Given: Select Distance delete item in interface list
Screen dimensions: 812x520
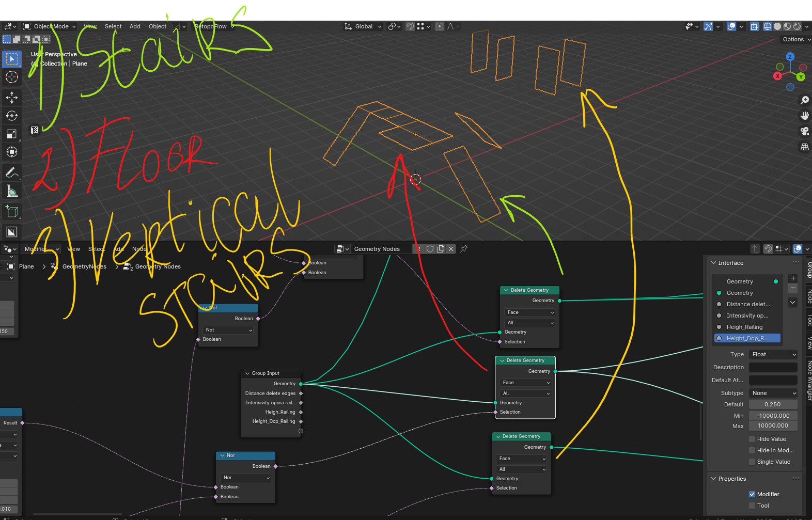Looking at the screenshot, I should 747,304.
